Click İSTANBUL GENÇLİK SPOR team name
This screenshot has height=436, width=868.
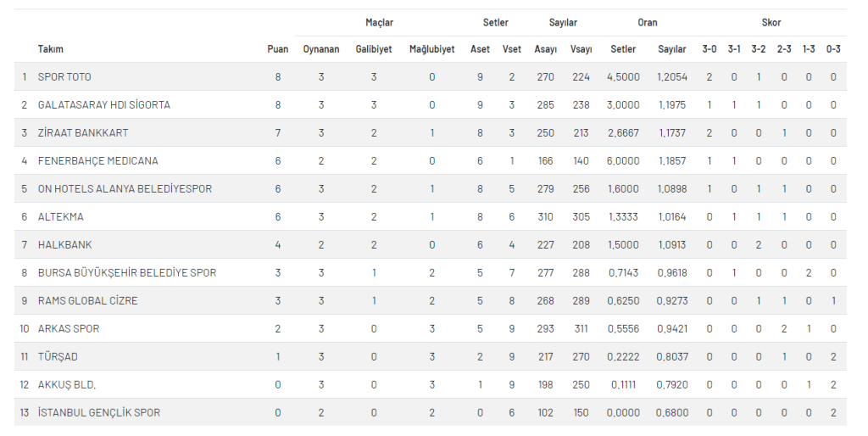click(x=98, y=413)
